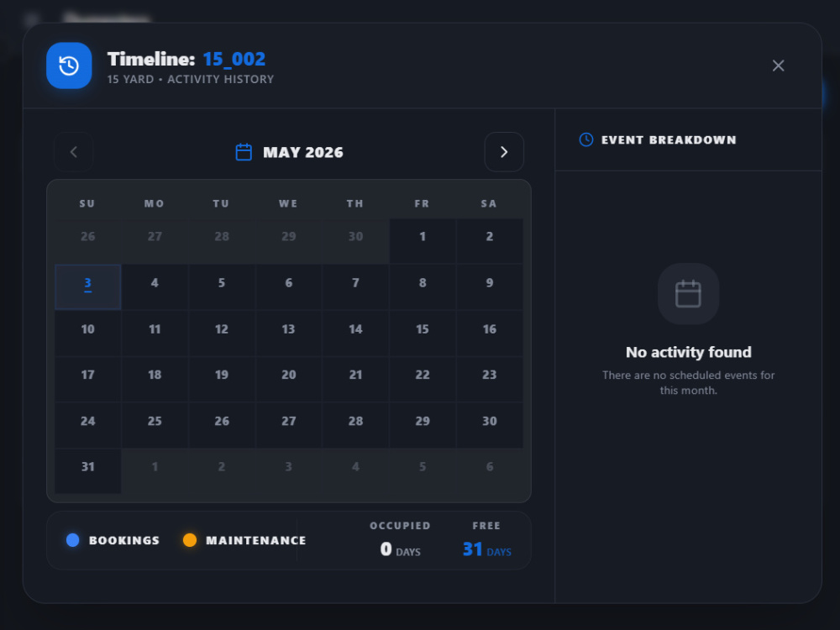Choose May 6 in the grid
This screenshot has width=840, height=630.
pos(289,286)
